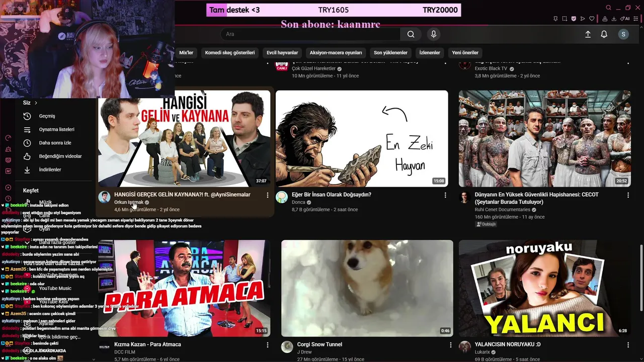The height and width of the screenshot is (362, 644).
Task: Select the Mix'ler filter chip
Action: [186, 53]
